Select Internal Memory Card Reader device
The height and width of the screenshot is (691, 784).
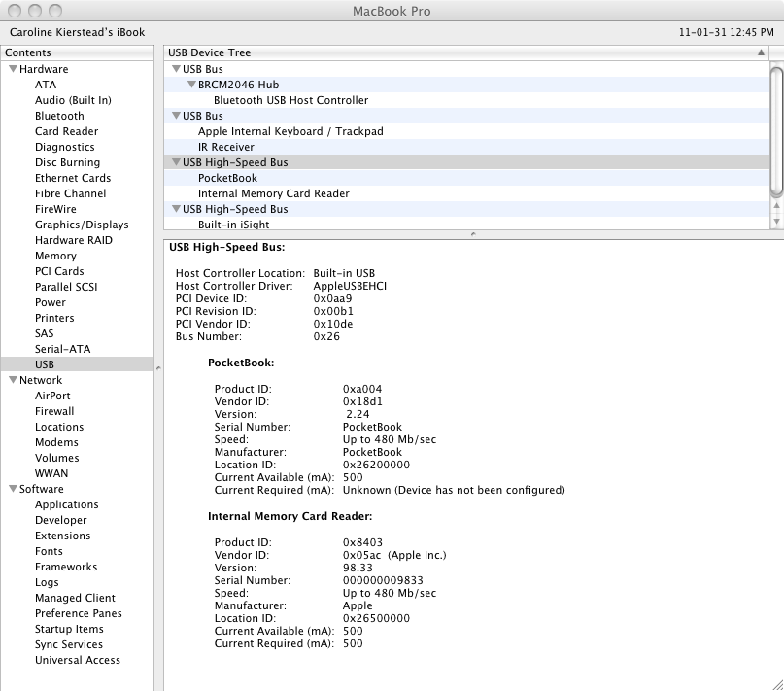[273, 193]
